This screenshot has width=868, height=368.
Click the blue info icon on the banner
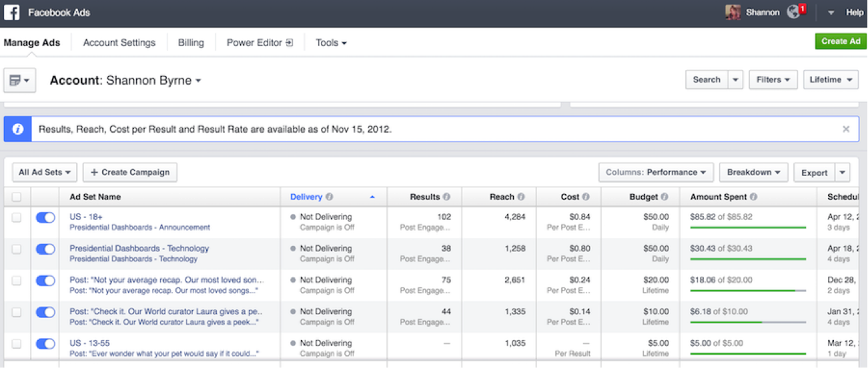[17, 129]
